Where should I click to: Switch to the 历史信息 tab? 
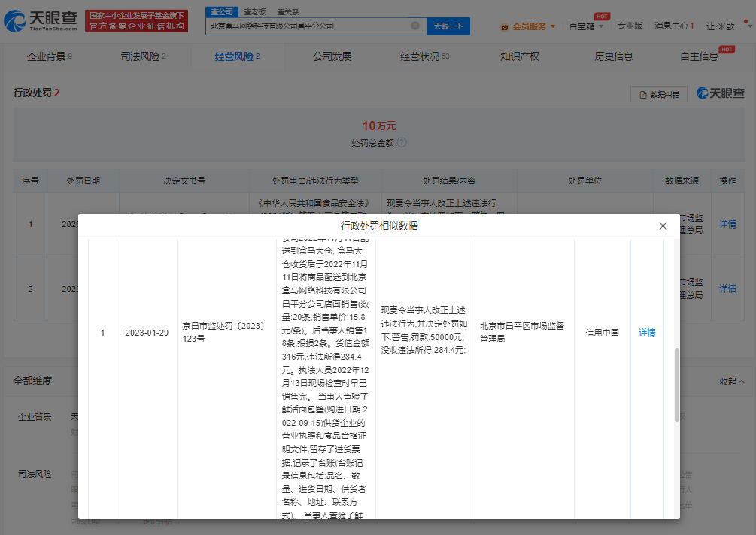point(614,56)
